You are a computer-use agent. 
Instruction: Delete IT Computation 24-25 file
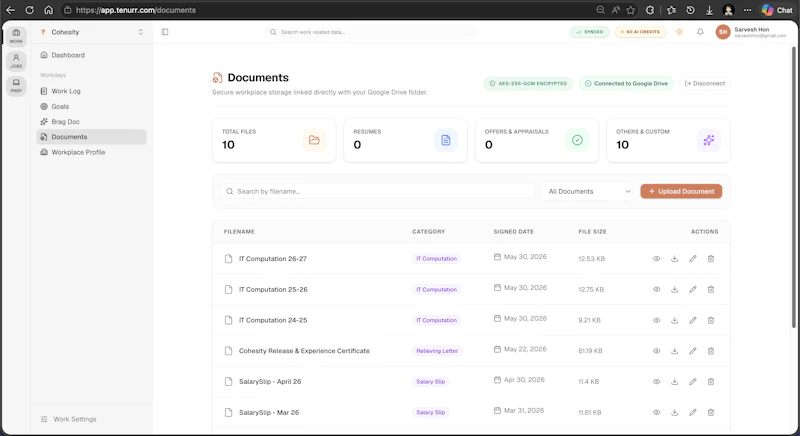tap(711, 320)
